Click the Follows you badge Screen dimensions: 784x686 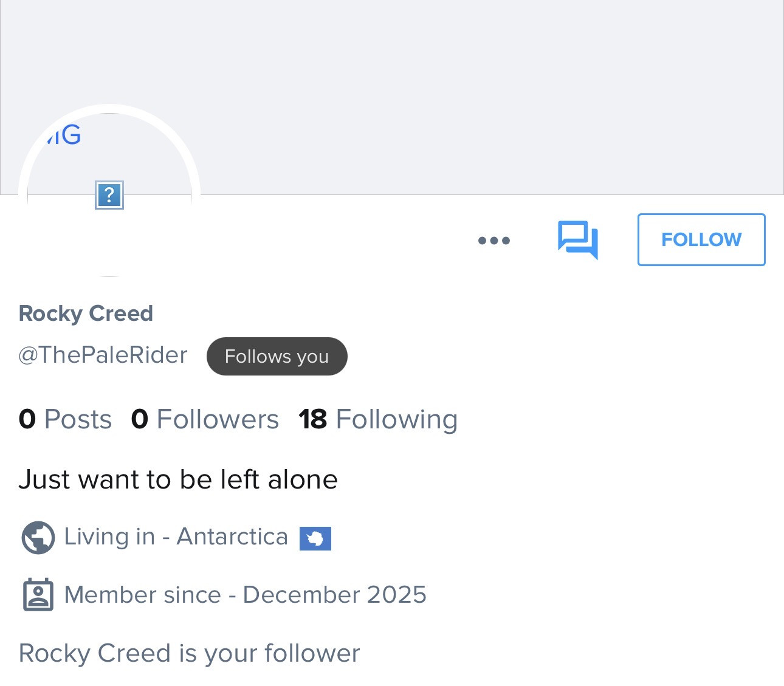pyautogui.click(x=277, y=356)
